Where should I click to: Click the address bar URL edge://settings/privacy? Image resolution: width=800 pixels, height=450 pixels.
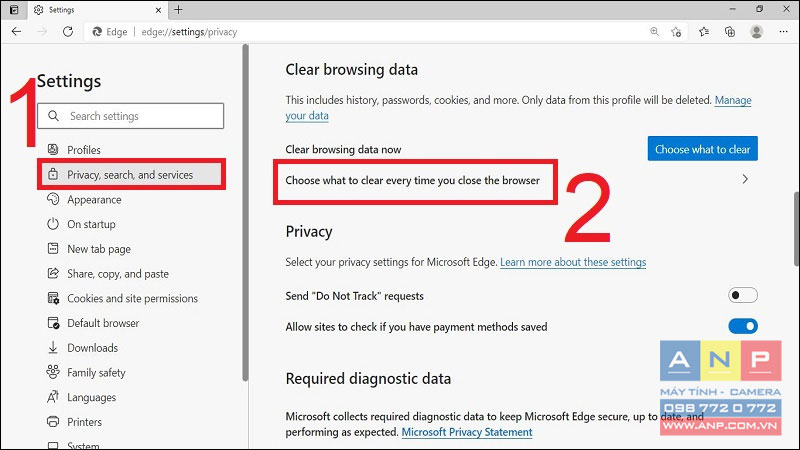point(189,32)
